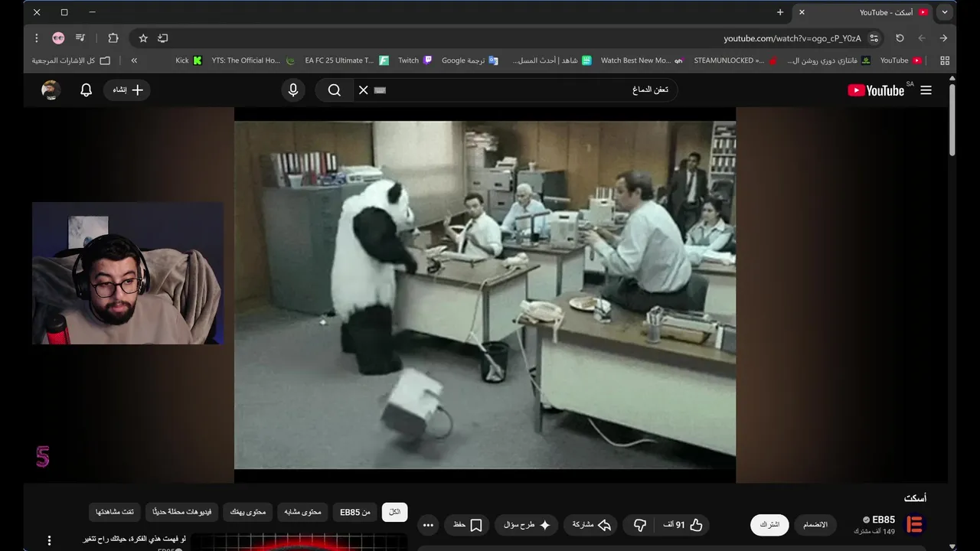Select the من EB85 filter chip
Viewport: 980px width, 551px height.
[355, 512]
